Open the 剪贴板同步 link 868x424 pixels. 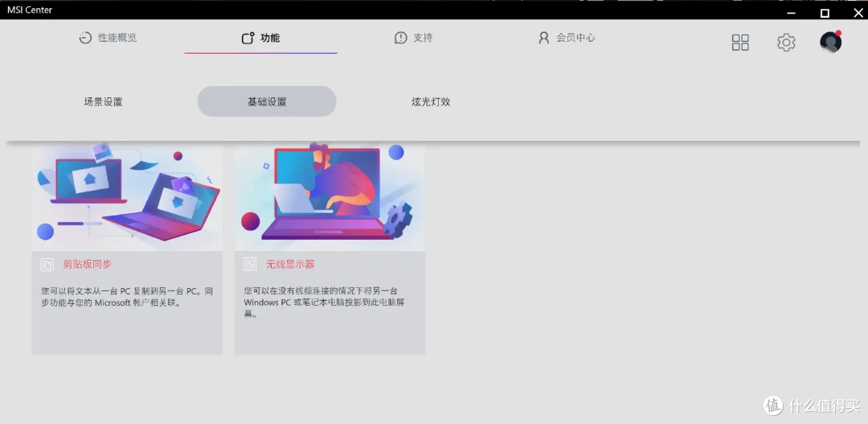(x=87, y=265)
